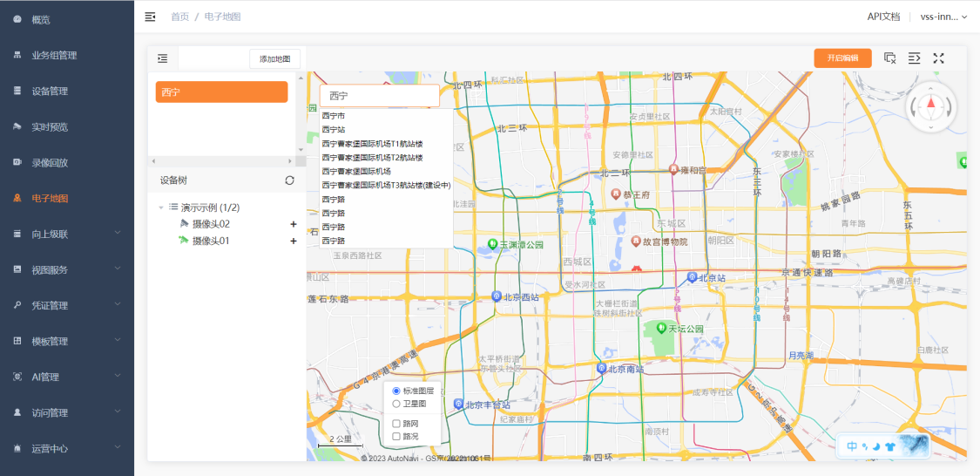Click the 中 input method indicator

(x=852, y=446)
